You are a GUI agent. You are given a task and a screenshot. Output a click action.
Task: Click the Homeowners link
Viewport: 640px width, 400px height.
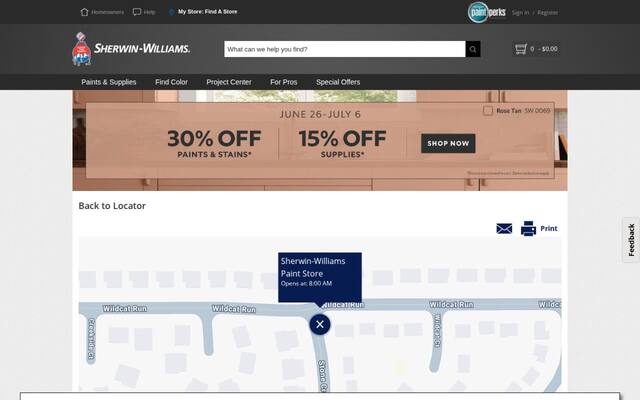107,12
